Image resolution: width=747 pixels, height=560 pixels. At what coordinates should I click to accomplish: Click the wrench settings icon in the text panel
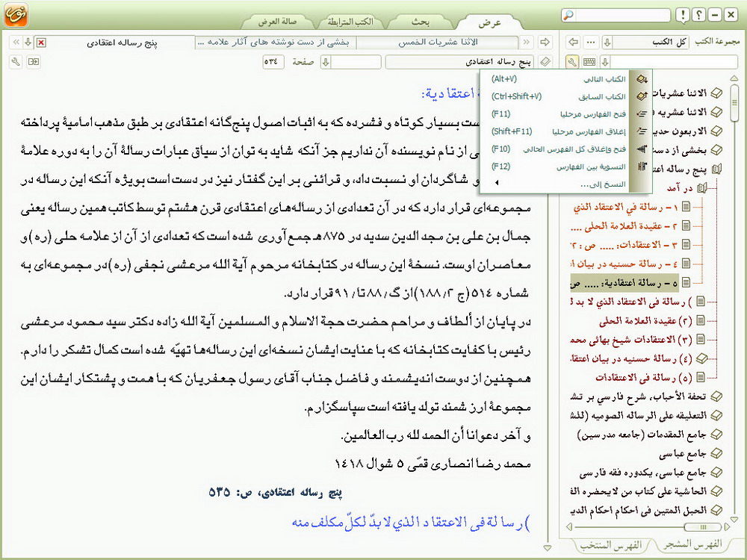click(16, 61)
